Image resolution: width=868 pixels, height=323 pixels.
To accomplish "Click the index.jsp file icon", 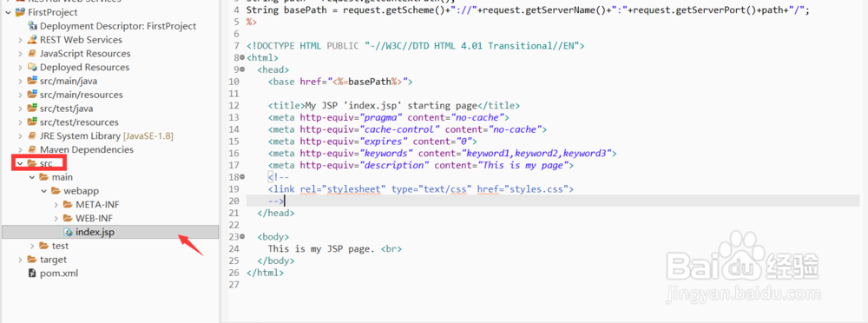I will click(x=68, y=232).
